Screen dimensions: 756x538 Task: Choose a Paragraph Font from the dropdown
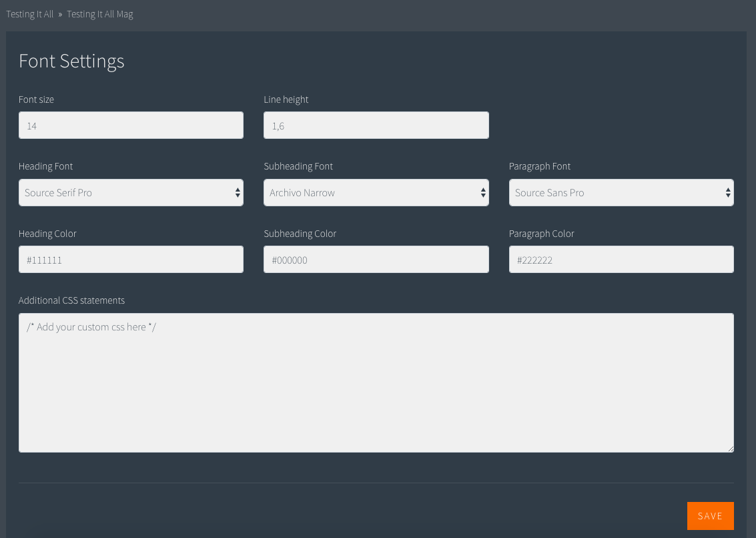pyautogui.click(x=621, y=192)
